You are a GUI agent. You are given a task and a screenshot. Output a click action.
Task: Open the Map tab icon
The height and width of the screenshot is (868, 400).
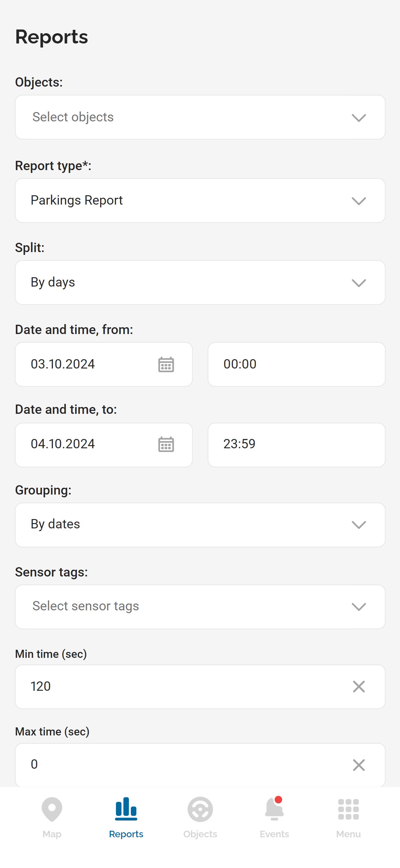(x=52, y=809)
